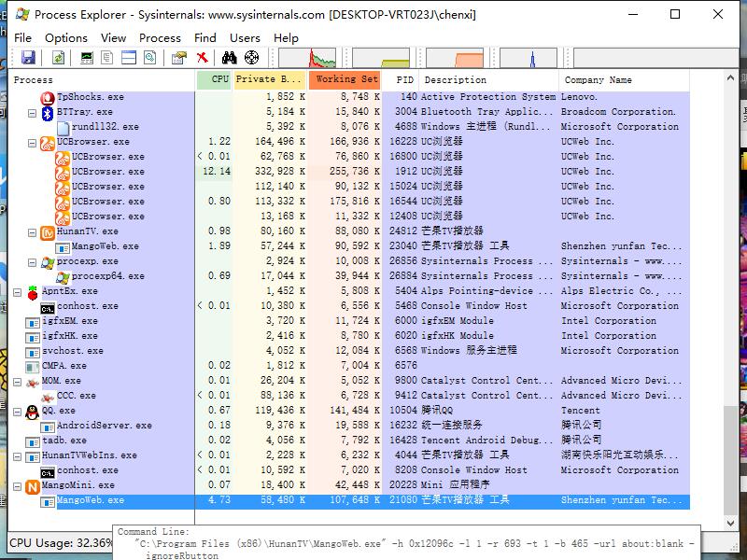Sort by the CPU column header
The width and height of the screenshot is (747, 560).
coord(215,80)
